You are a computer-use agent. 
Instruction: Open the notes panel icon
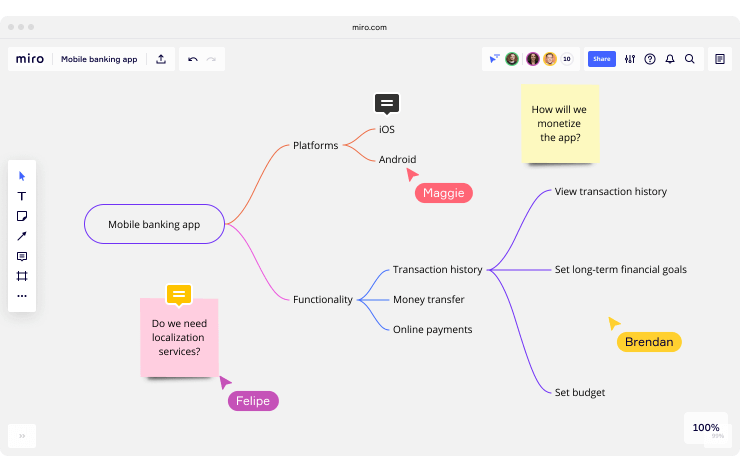coord(720,59)
